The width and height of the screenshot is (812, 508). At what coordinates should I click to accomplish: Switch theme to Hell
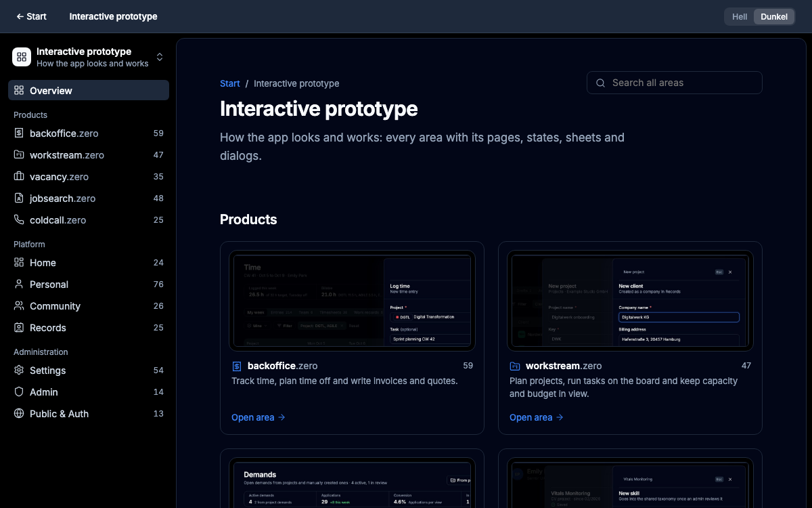740,16
